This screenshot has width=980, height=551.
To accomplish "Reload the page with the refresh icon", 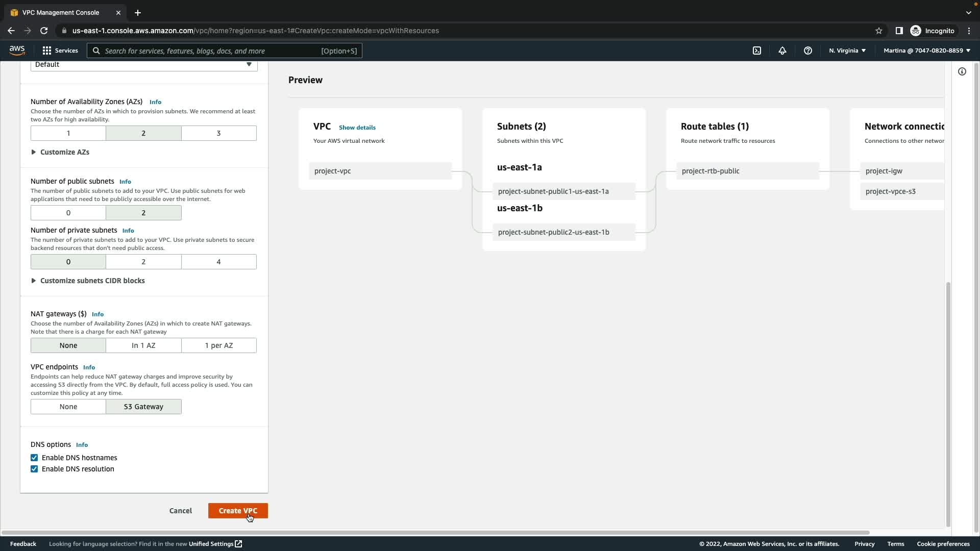I will point(44,31).
